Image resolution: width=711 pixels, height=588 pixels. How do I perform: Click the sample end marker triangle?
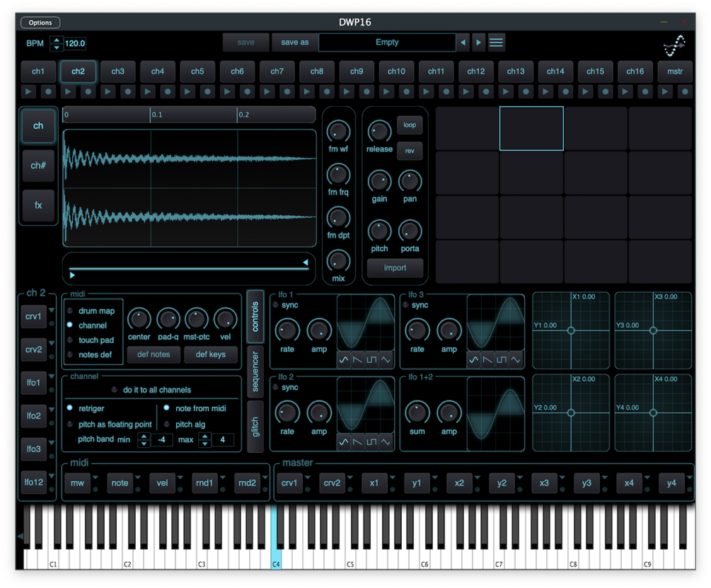coord(306,263)
